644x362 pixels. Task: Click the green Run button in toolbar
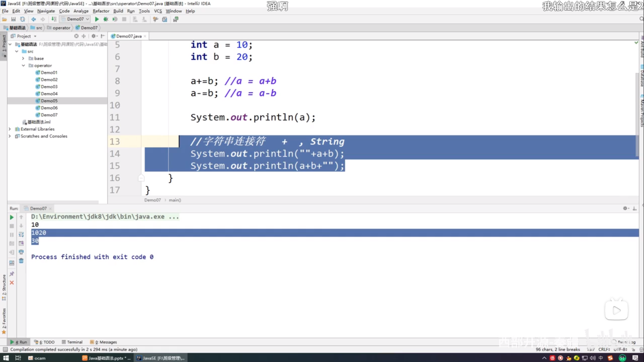(97, 19)
